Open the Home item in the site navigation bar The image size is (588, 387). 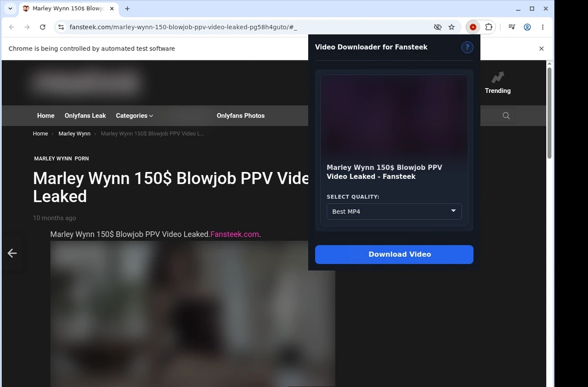pyautogui.click(x=46, y=116)
